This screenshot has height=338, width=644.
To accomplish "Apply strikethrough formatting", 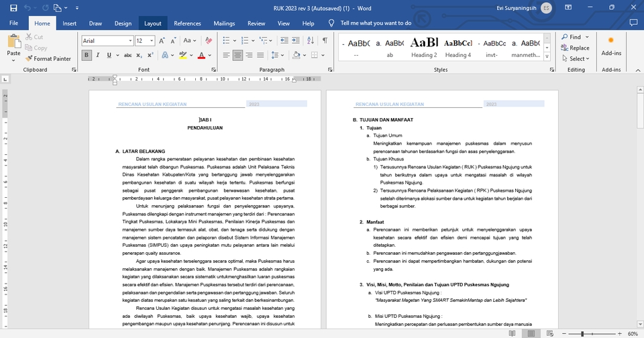I will 127,55.
